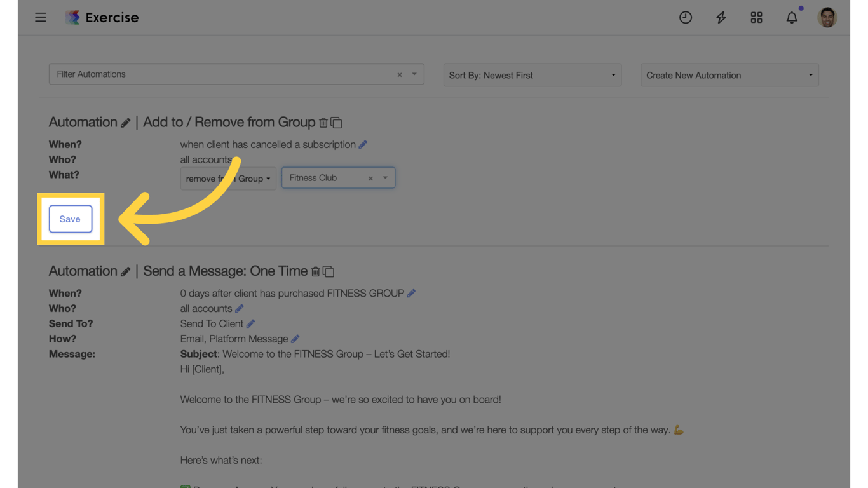
Task: Edit the cancelled subscription trigger
Action: click(x=363, y=145)
